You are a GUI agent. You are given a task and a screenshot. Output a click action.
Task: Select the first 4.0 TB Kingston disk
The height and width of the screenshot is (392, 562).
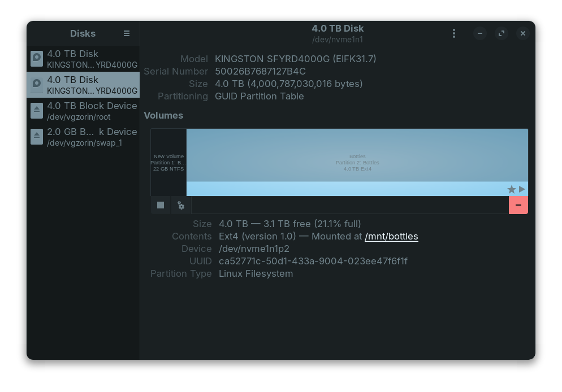(x=83, y=59)
